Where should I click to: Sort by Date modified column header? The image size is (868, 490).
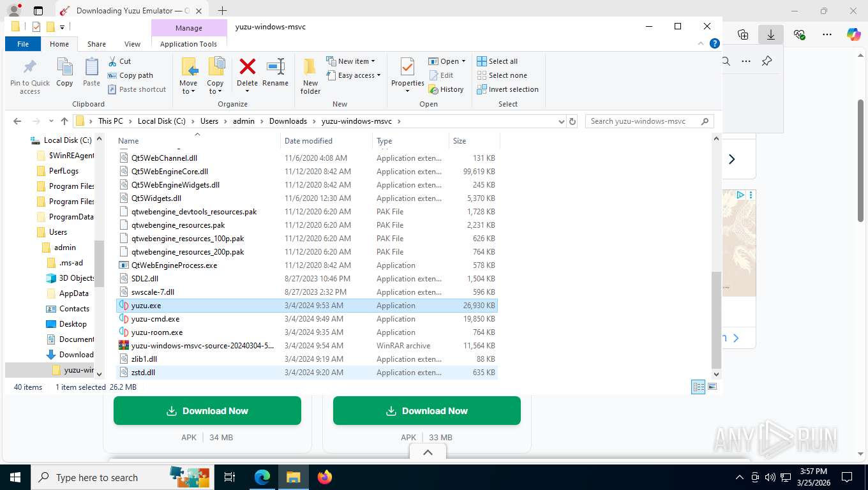(x=326, y=141)
